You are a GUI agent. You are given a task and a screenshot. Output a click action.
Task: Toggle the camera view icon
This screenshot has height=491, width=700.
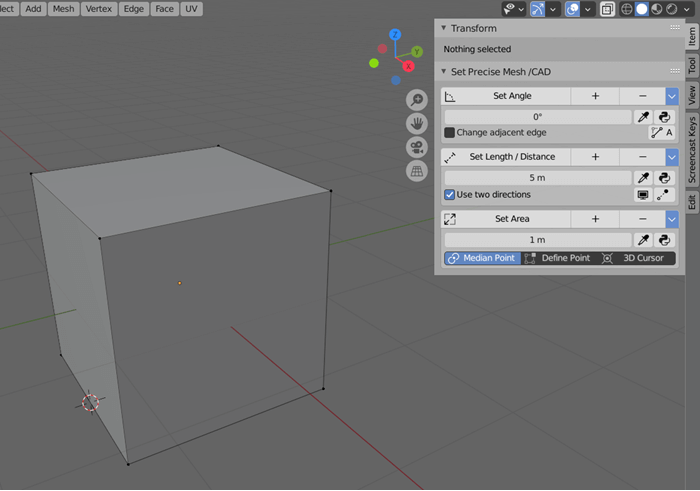[417, 147]
